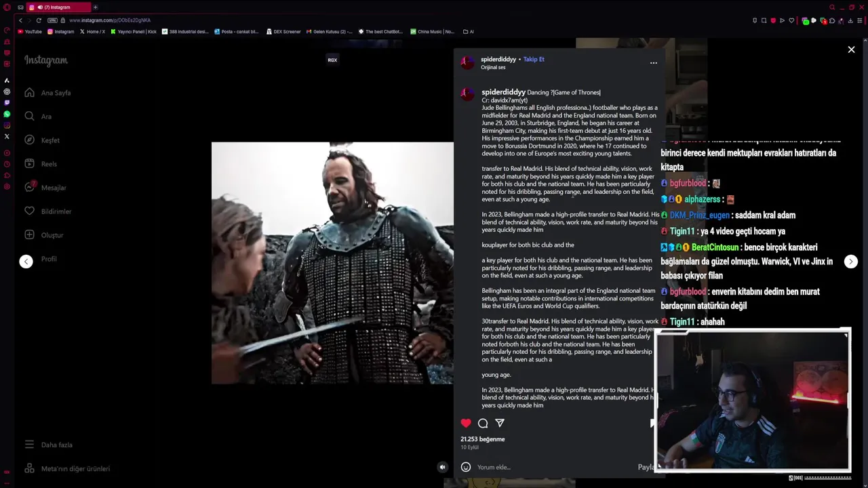This screenshot has width=868, height=488.
Task: Open Easy Setup sliders icon
Action: pos(859,20)
